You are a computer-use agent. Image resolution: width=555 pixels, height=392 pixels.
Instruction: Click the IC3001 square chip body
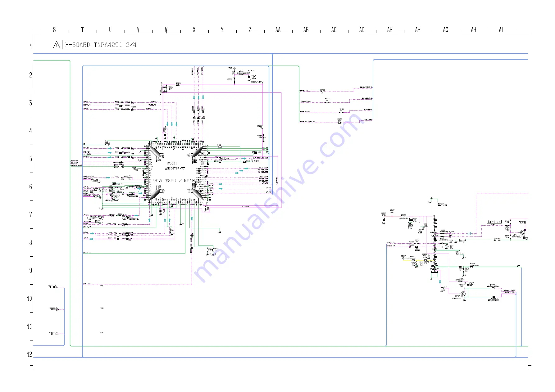[x=176, y=173]
